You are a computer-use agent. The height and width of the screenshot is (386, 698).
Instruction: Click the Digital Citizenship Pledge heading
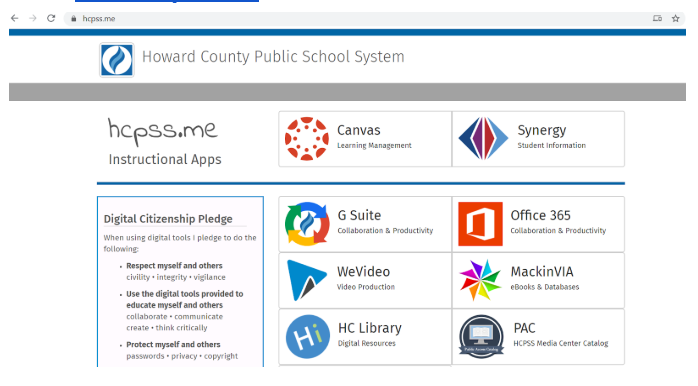point(168,219)
